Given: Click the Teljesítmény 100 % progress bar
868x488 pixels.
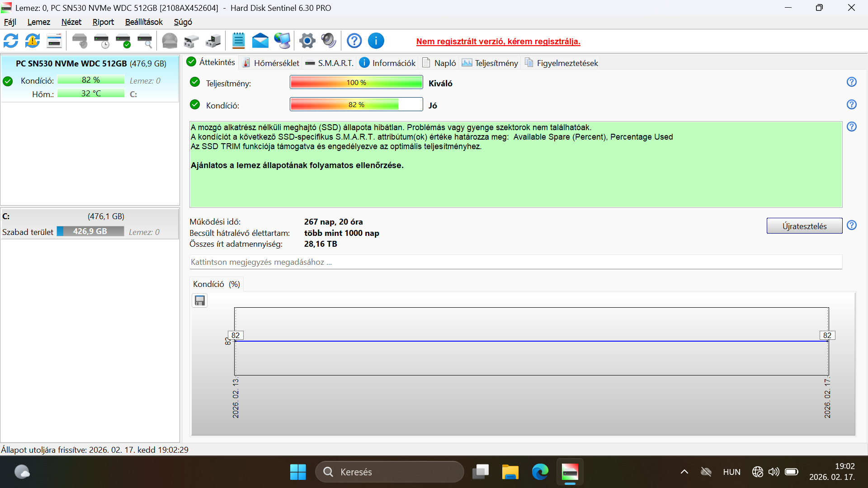Looking at the screenshot, I should point(356,83).
